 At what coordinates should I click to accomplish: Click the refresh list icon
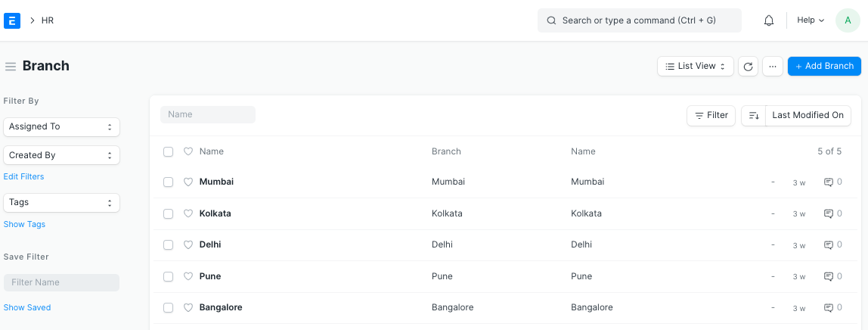click(748, 67)
